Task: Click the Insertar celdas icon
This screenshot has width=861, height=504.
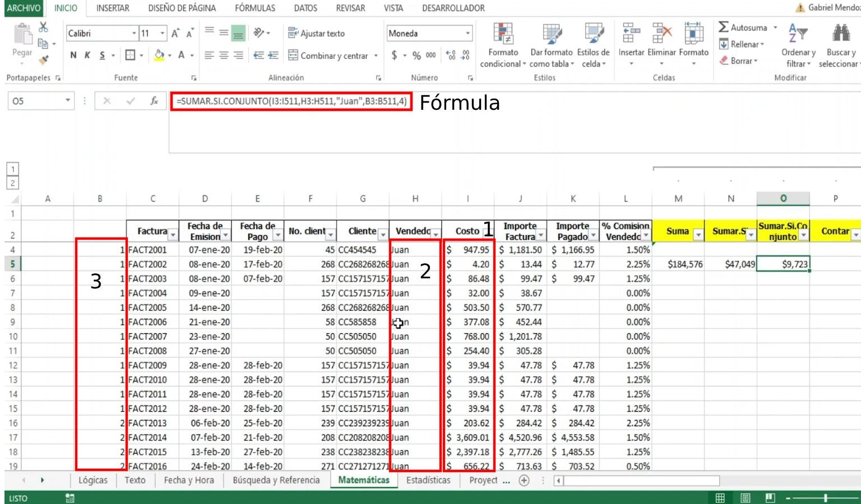Action: (x=631, y=34)
